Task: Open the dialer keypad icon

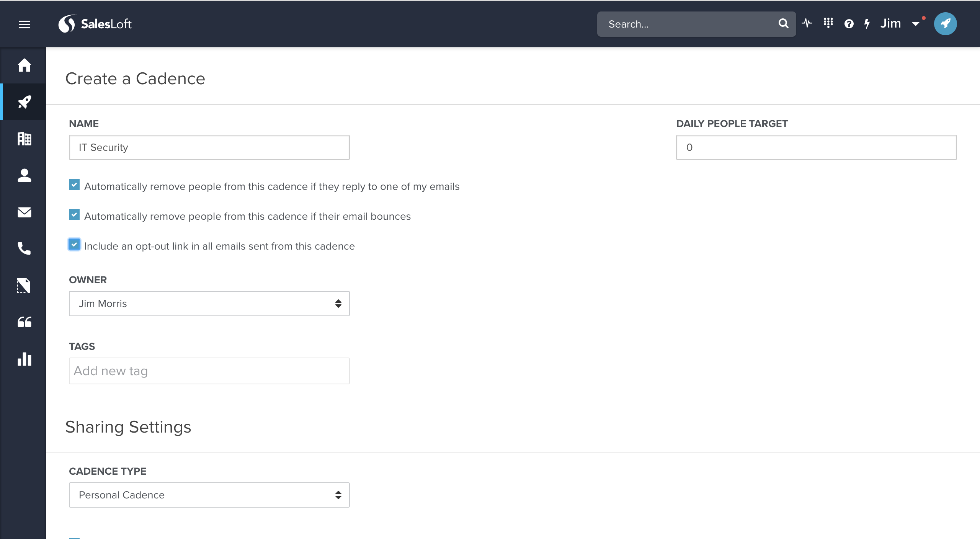Action: [x=828, y=24]
